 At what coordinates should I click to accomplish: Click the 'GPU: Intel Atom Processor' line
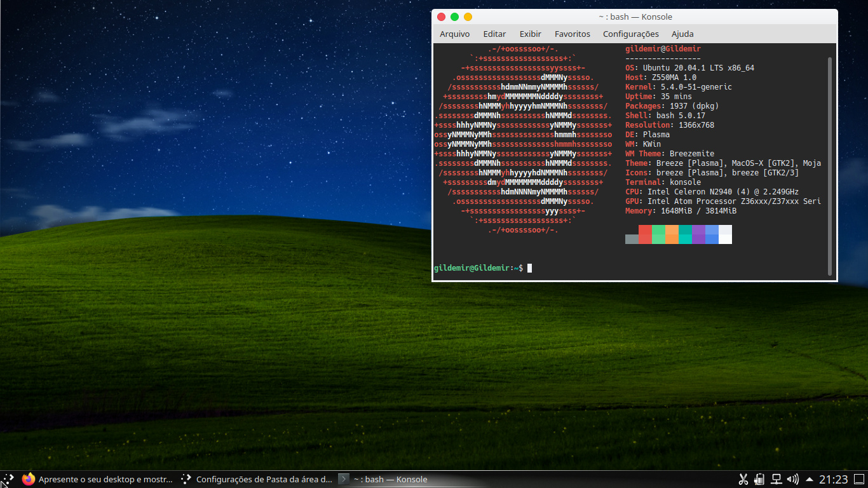point(723,201)
